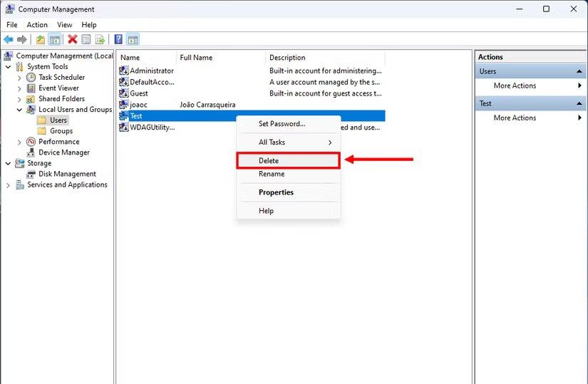Image resolution: width=588 pixels, height=384 pixels.
Task: Open the View menu
Action: [64, 25]
